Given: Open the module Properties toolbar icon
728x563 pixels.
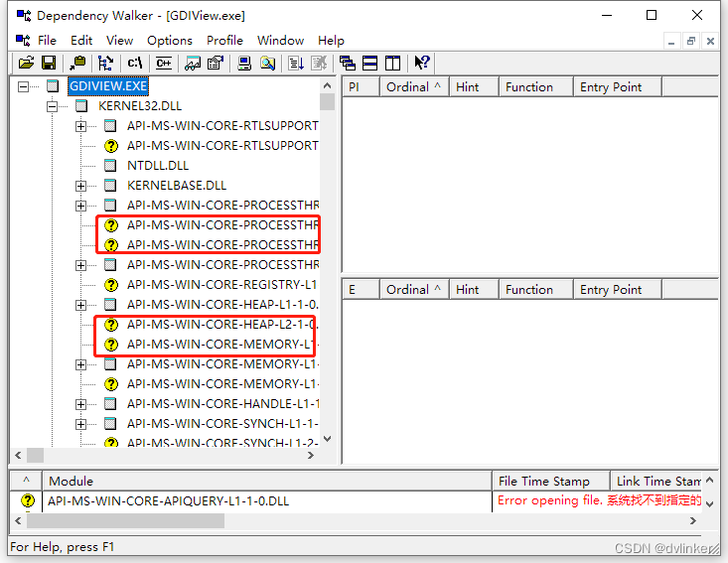Looking at the screenshot, I should pos(216,63).
